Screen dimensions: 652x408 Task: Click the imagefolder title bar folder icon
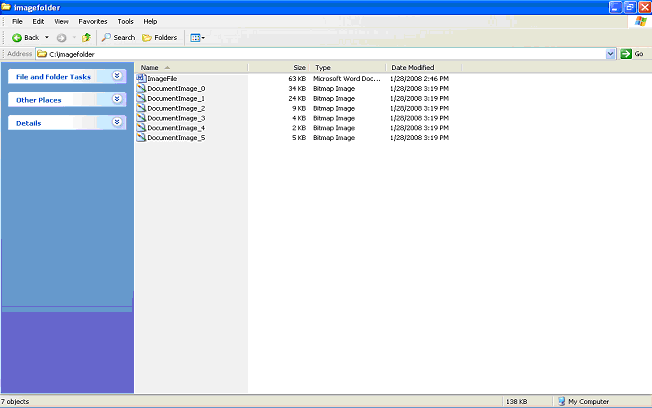click(6, 7)
